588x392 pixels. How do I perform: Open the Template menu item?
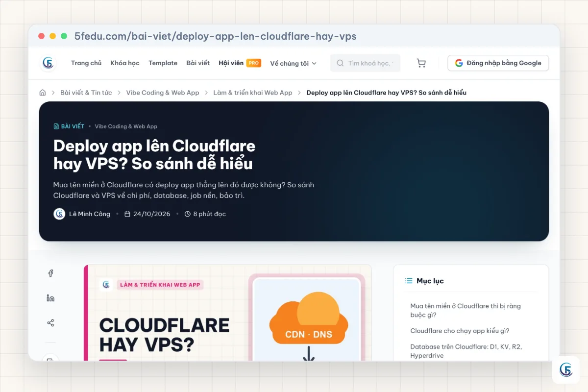pos(163,63)
